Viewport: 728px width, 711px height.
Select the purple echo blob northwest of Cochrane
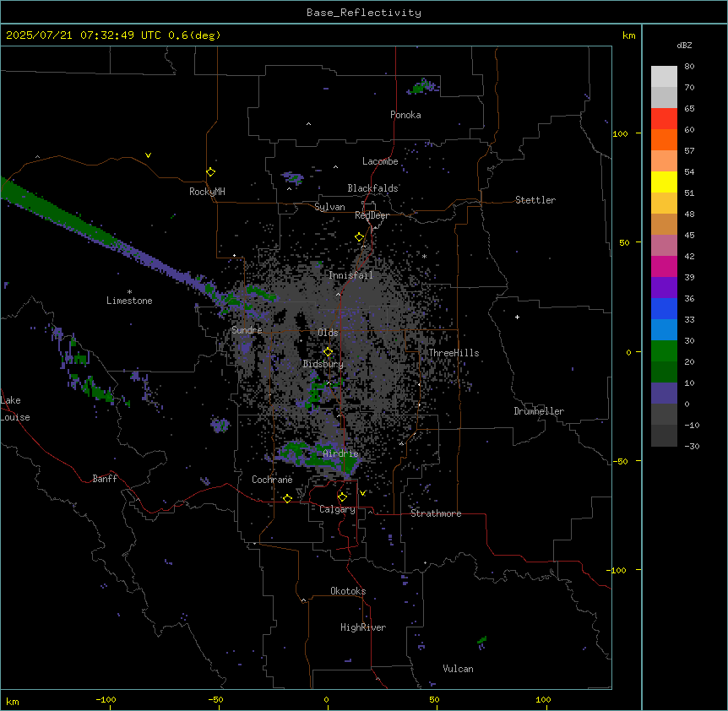[x=220, y=425]
